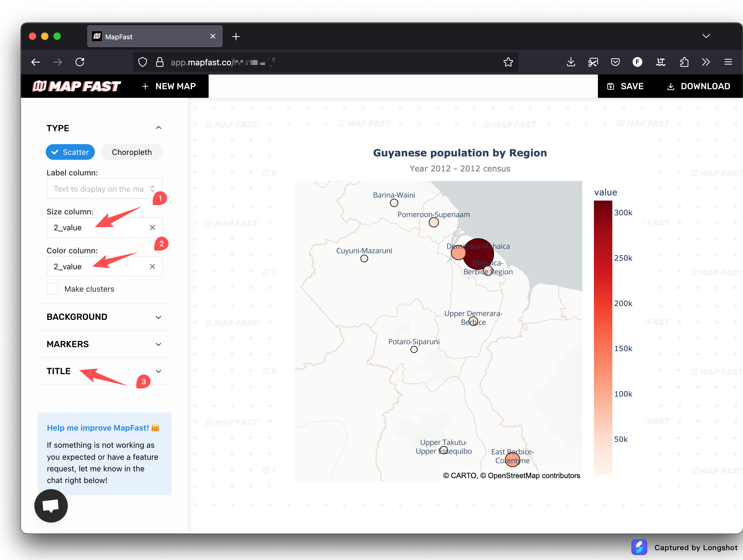Image resolution: width=743 pixels, height=560 pixels.
Task: Show more toolbar tools overflow
Action: [706, 62]
